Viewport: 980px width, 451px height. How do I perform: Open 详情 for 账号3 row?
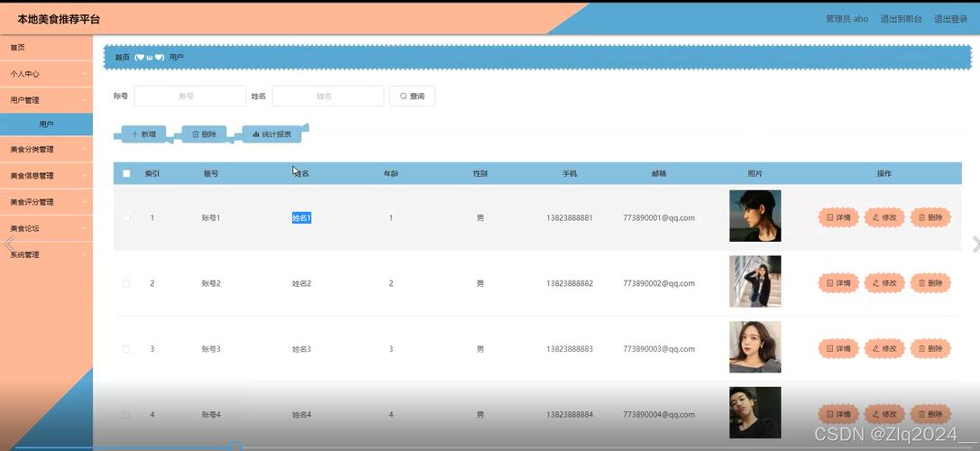click(x=838, y=349)
